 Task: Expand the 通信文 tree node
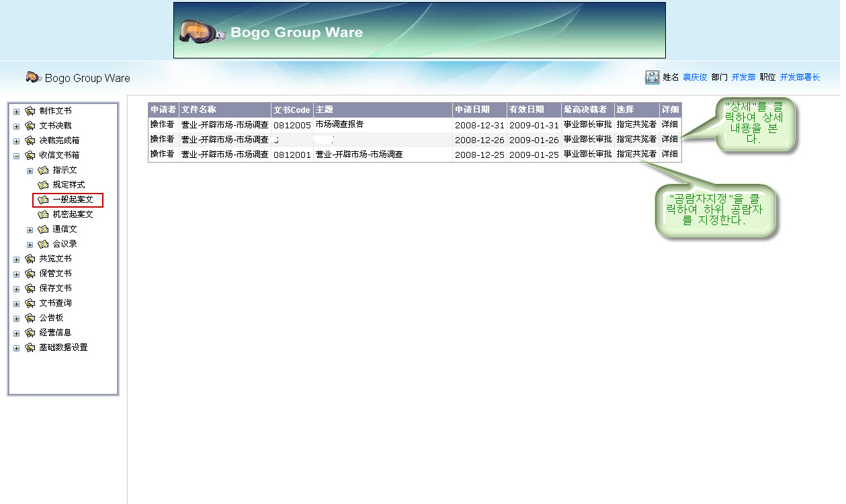coord(29,229)
